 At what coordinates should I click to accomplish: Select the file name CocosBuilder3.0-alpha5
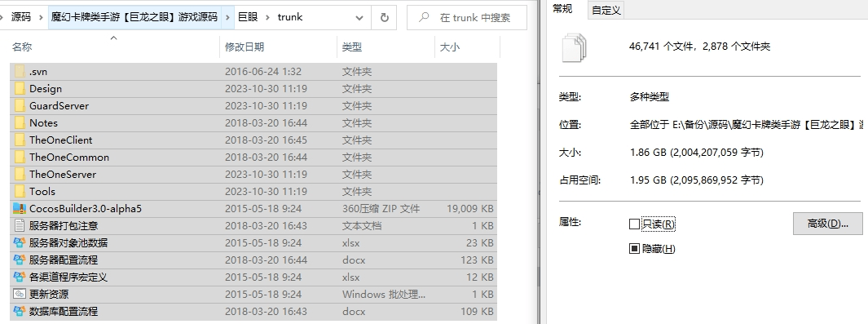point(86,209)
